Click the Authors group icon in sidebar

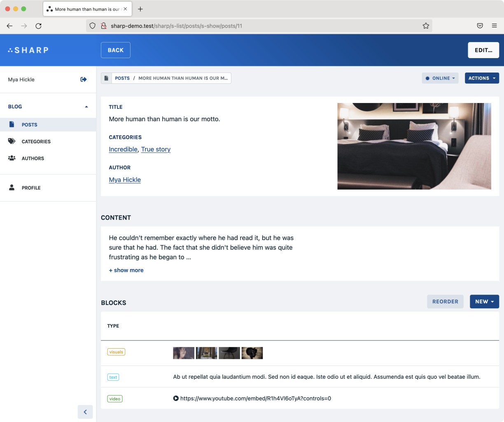tap(12, 158)
